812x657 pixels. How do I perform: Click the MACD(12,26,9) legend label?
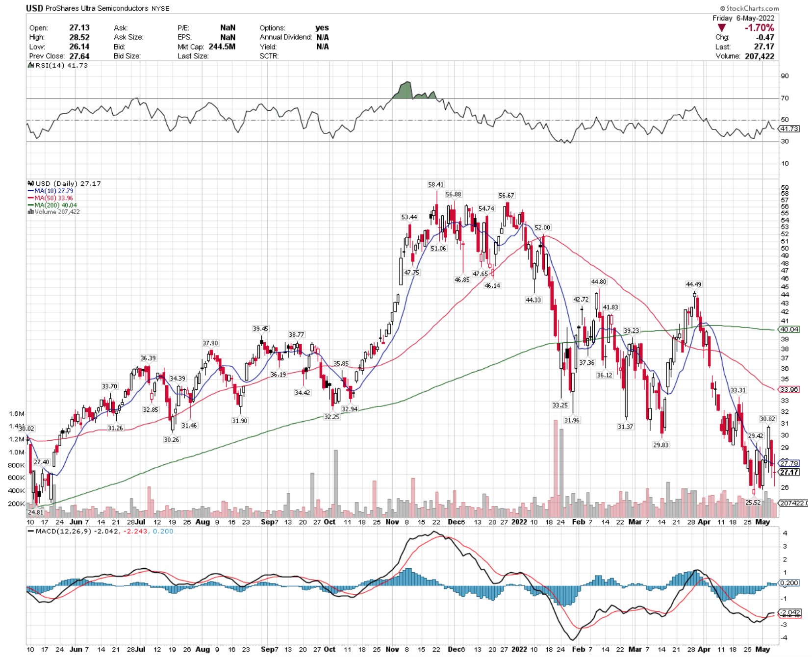[x=101, y=531]
